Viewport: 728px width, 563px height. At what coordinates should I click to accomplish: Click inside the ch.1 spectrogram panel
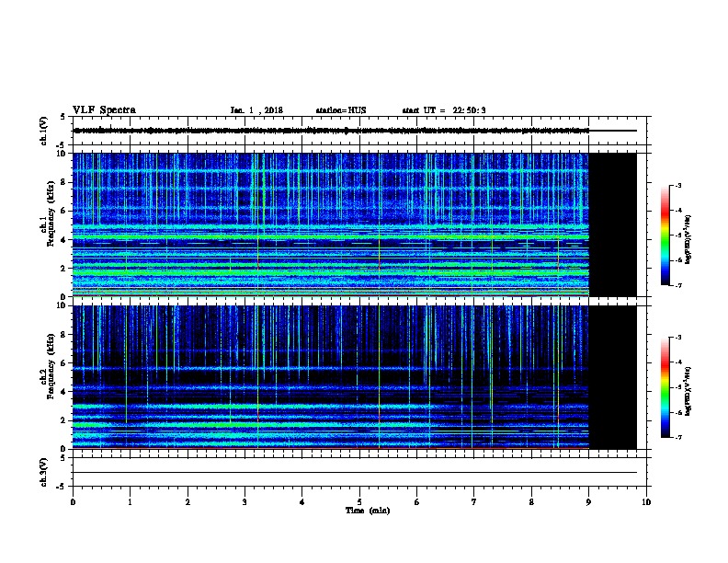(331, 224)
